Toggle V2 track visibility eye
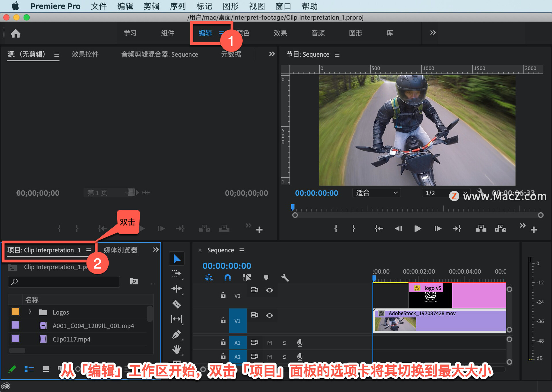The width and height of the screenshot is (552, 392). click(269, 290)
